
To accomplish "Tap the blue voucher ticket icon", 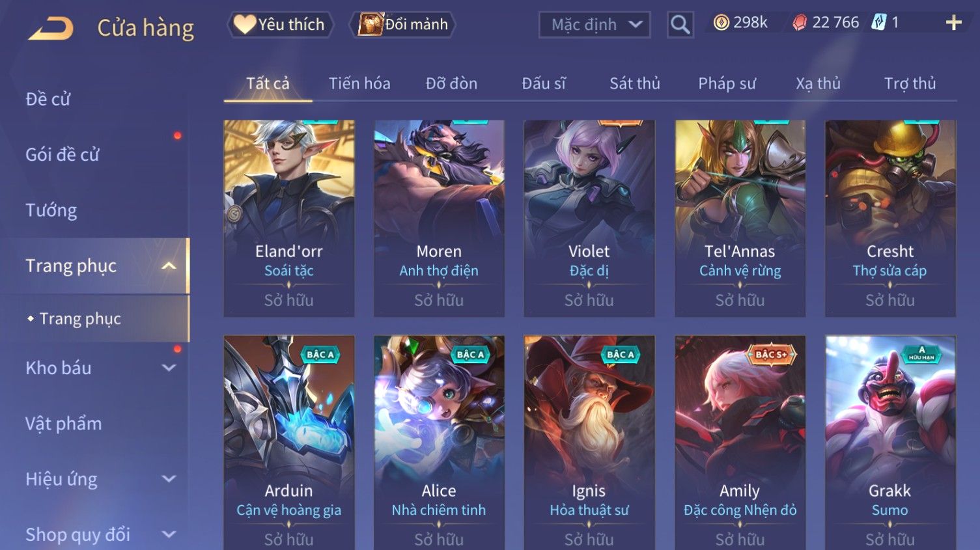I will [x=879, y=23].
